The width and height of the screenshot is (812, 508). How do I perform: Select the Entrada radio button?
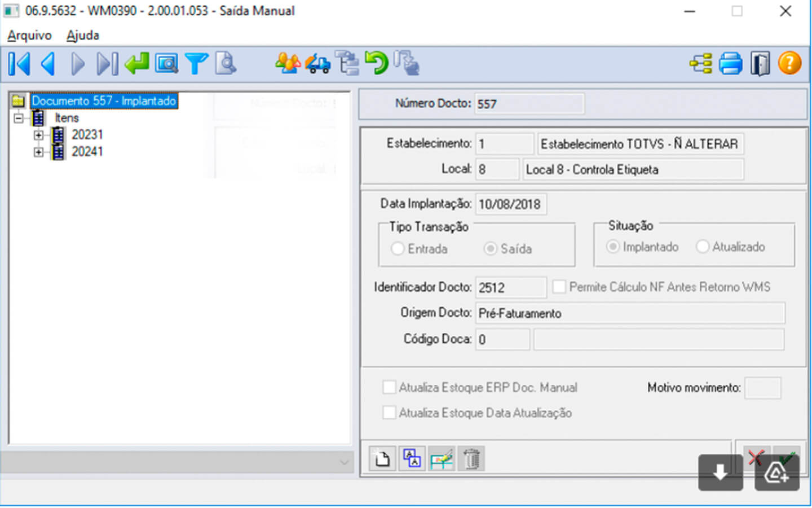(x=398, y=248)
